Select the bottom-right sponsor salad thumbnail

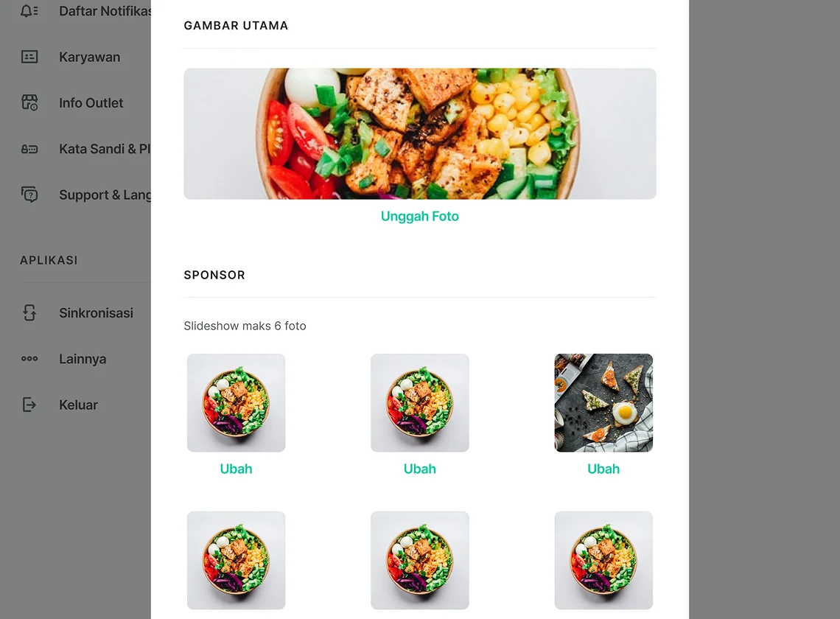click(603, 560)
